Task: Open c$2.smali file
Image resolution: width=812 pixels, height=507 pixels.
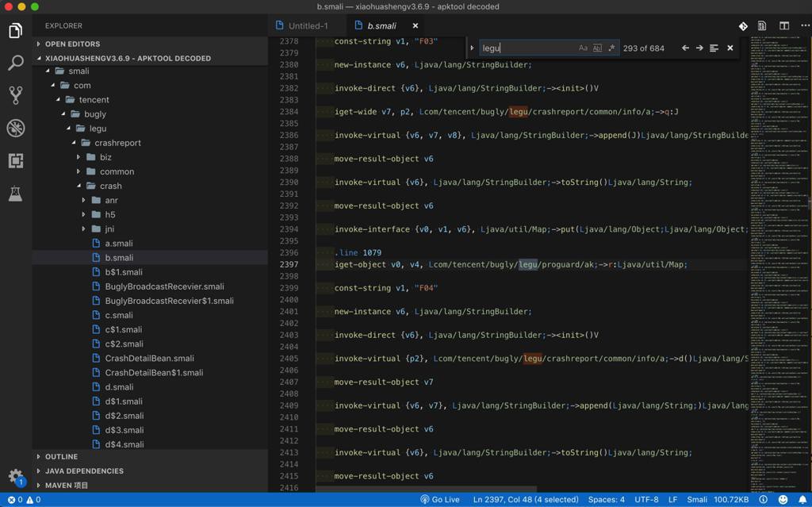Action: click(150, 344)
